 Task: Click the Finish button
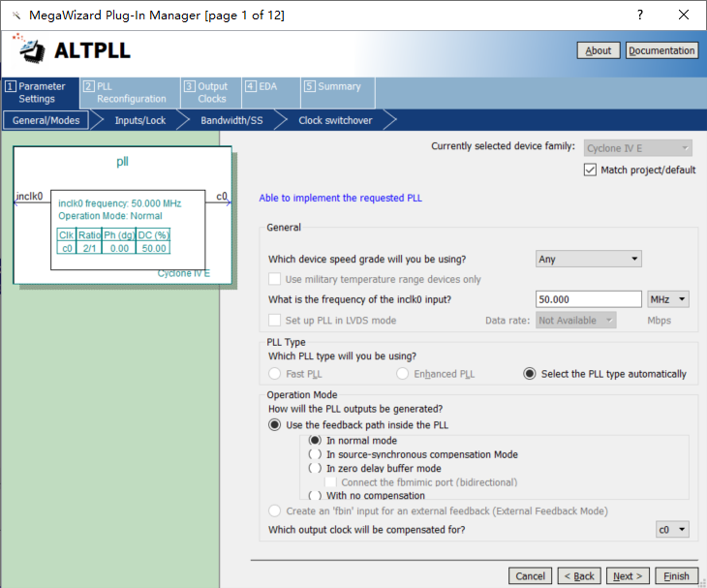click(x=676, y=575)
